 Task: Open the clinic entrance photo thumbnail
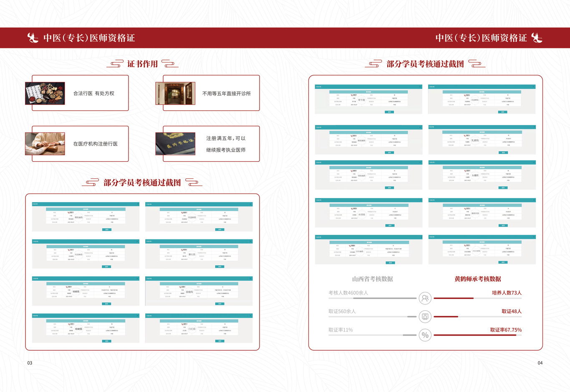(x=175, y=93)
